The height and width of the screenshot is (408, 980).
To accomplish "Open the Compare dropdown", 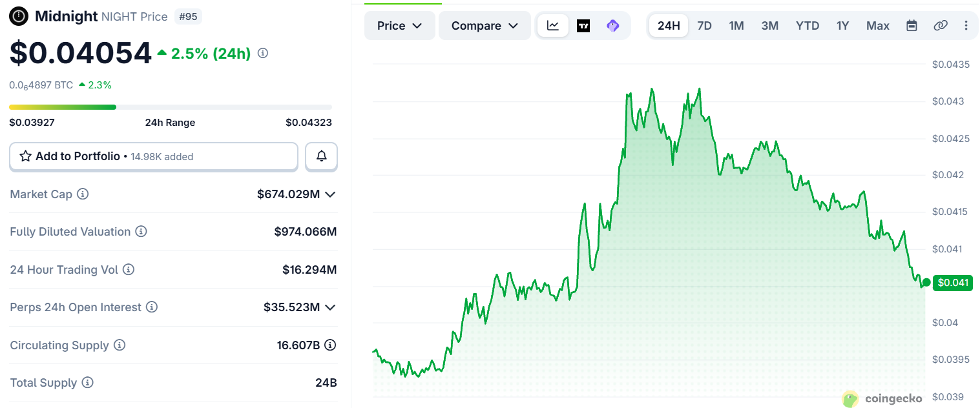I will coord(485,26).
